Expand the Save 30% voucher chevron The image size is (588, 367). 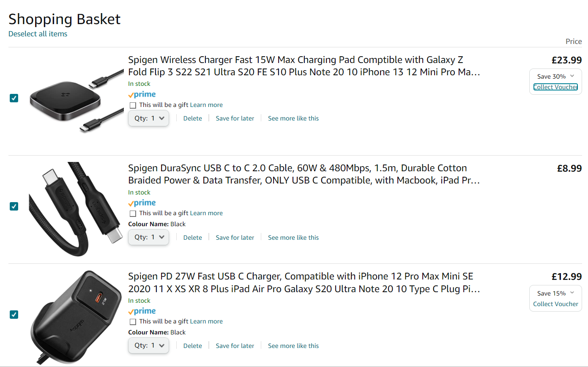click(572, 76)
